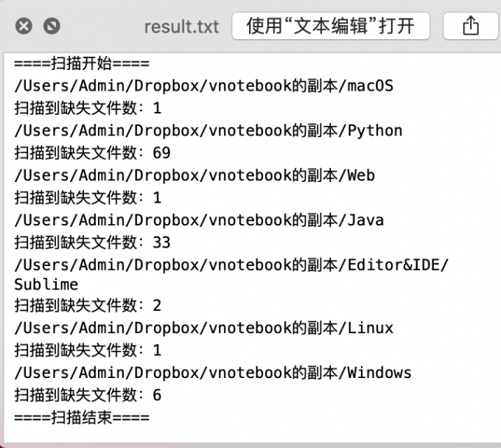Click the vnotebook的副本/macOS path line
The height and width of the screenshot is (448, 501).
(x=204, y=86)
